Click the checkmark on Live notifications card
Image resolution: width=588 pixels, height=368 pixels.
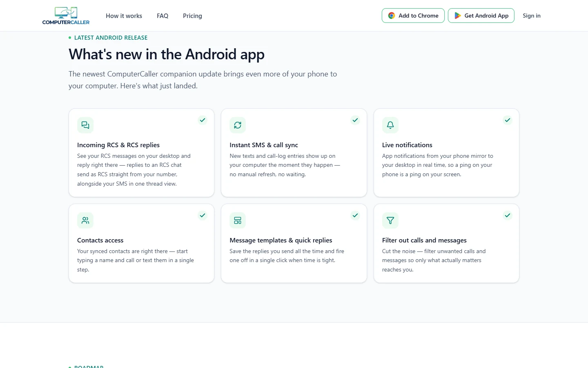pos(508,120)
